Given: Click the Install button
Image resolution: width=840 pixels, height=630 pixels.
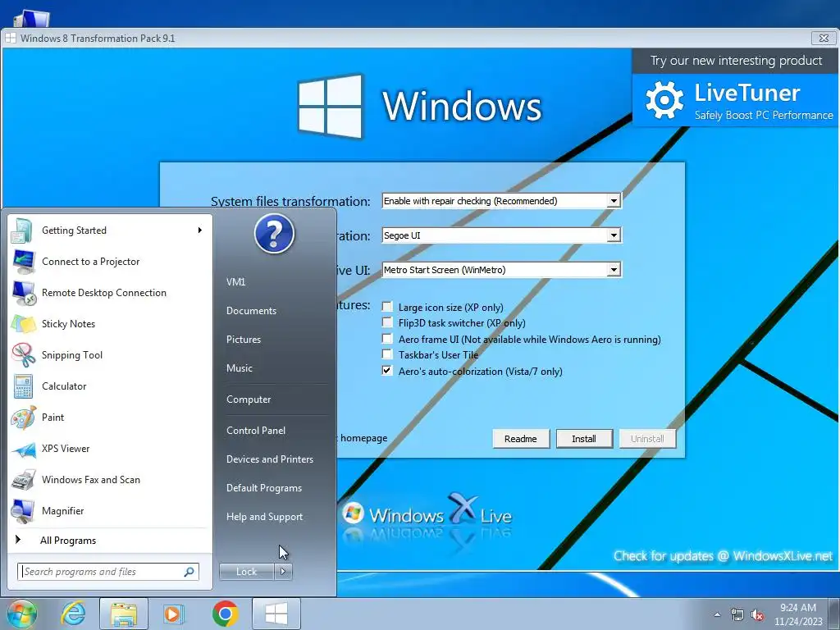Looking at the screenshot, I should (584, 439).
